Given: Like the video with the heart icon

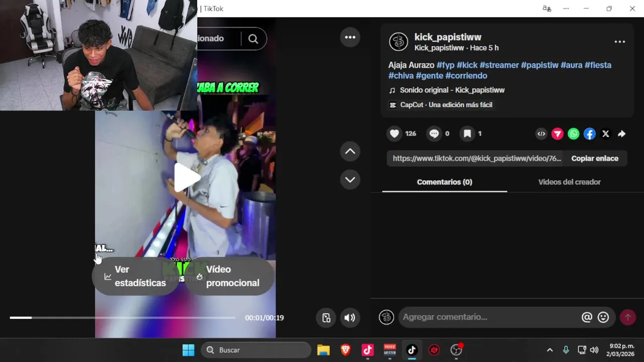Looking at the screenshot, I should coord(394,133).
